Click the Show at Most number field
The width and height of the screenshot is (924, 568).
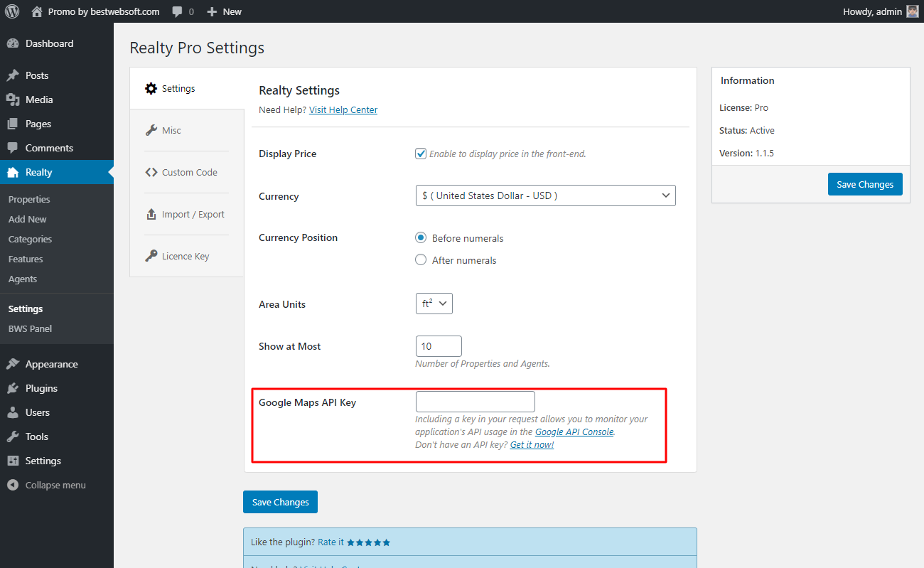point(439,346)
